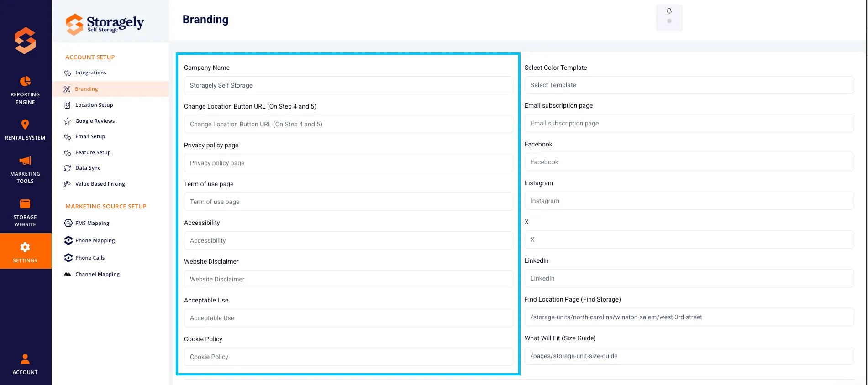Viewport: 868px width, 385px height.
Task: Click the Website Disclaimer input field
Action: tap(348, 279)
